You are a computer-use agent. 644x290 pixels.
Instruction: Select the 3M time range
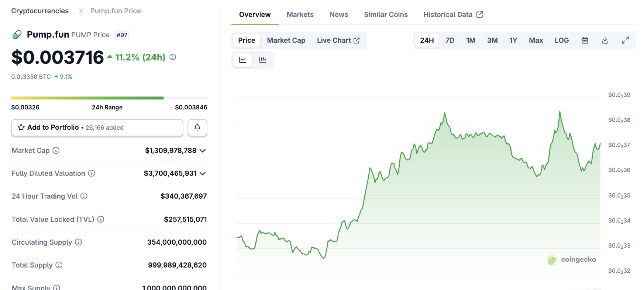[x=492, y=41]
